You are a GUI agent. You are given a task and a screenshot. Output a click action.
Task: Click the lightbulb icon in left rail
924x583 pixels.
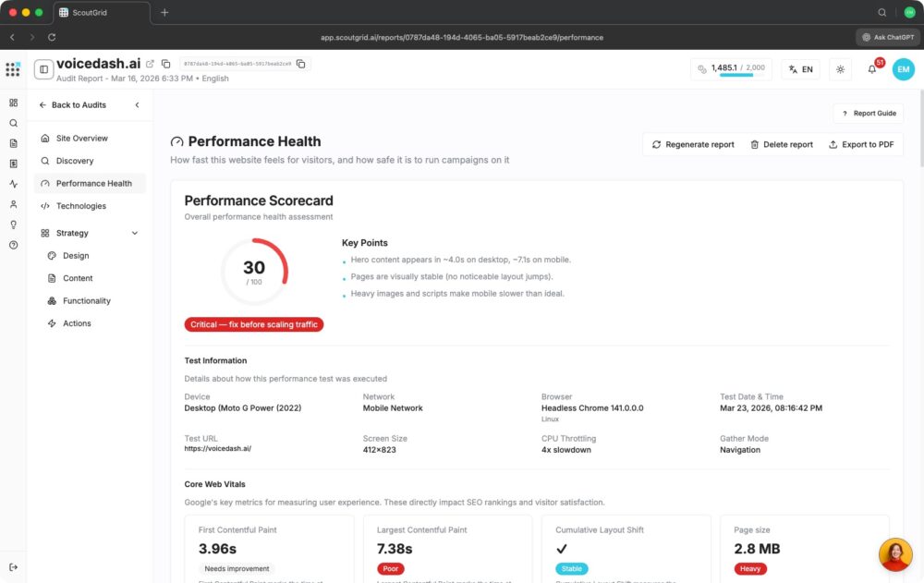tap(13, 225)
